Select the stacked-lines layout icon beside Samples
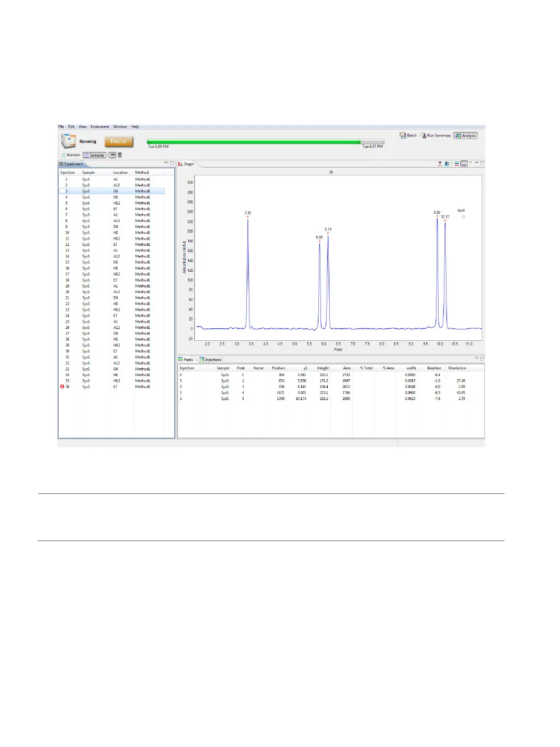This screenshot has width=560, height=747. pos(120,155)
